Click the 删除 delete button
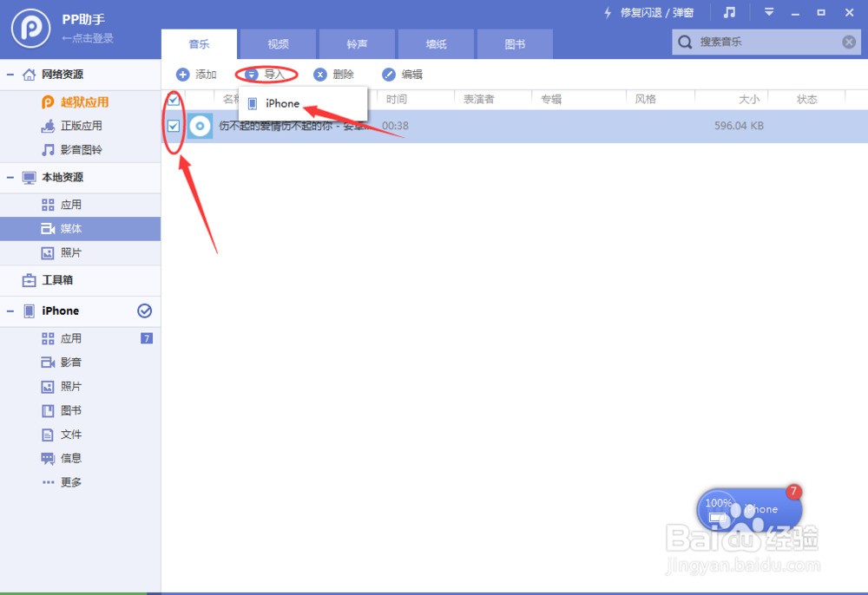Viewport: 868px width, 595px height. click(x=333, y=74)
